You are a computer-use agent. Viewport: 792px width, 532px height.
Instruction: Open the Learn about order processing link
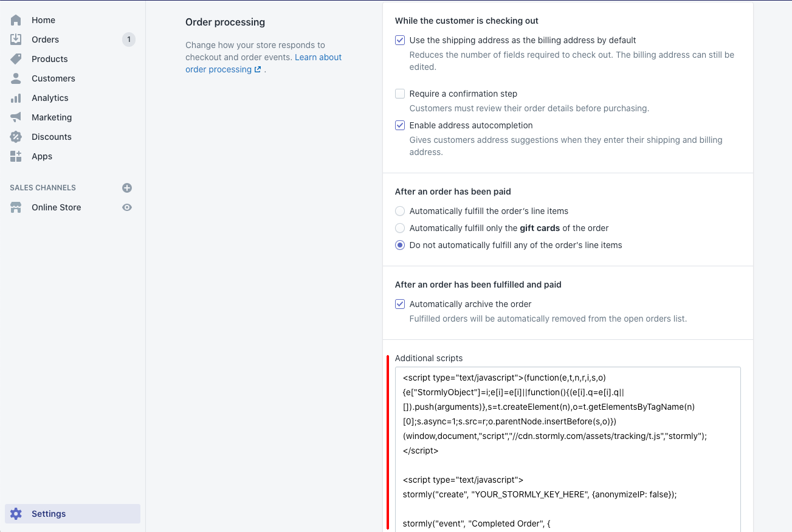[264, 63]
